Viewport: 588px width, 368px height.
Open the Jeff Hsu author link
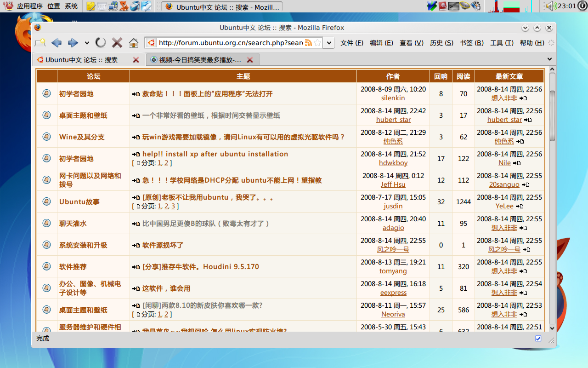pyautogui.click(x=393, y=184)
